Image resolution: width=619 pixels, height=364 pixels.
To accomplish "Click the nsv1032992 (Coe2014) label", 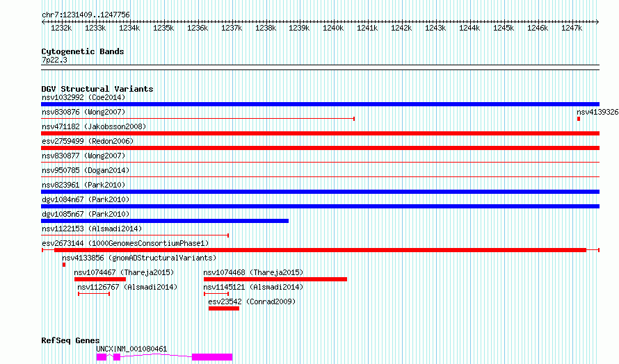I will click(x=83, y=97).
